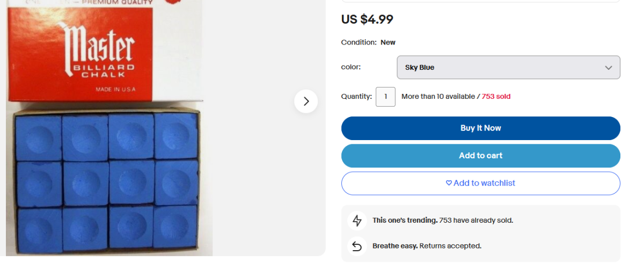Focus the Quantity input field
Screen dimensions: 644x263
pos(385,97)
